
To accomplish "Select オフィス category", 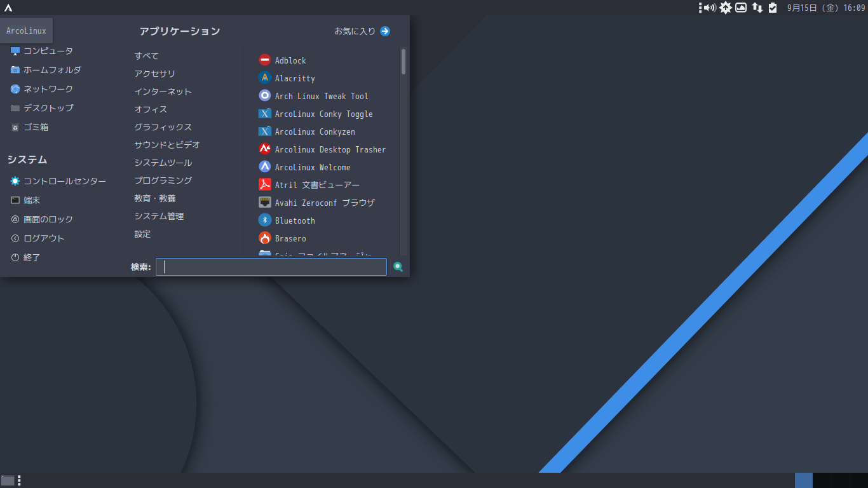I will (x=151, y=109).
